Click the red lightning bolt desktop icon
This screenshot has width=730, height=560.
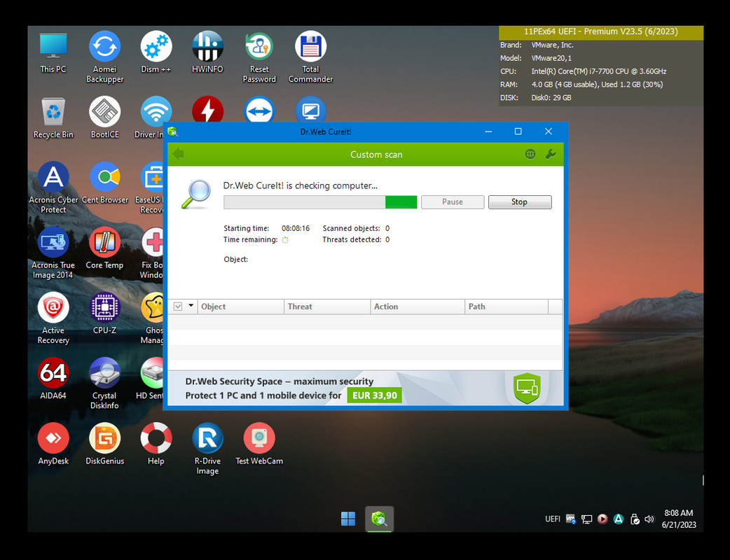click(207, 111)
